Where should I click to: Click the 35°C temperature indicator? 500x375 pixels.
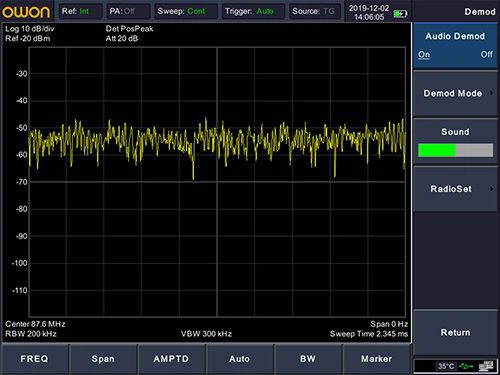pyautogui.click(x=446, y=366)
